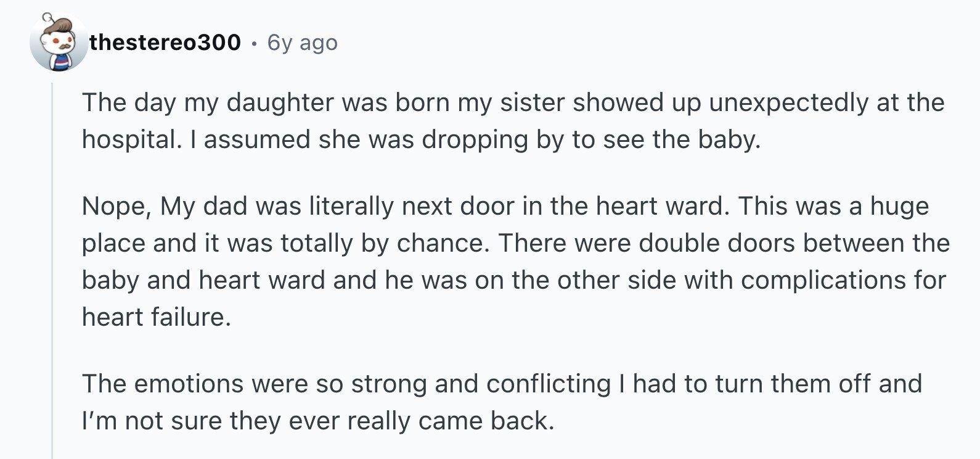This screenshot has height=459, width=980.
Task: Click the username thestereo300
Action: pos(165,42)
